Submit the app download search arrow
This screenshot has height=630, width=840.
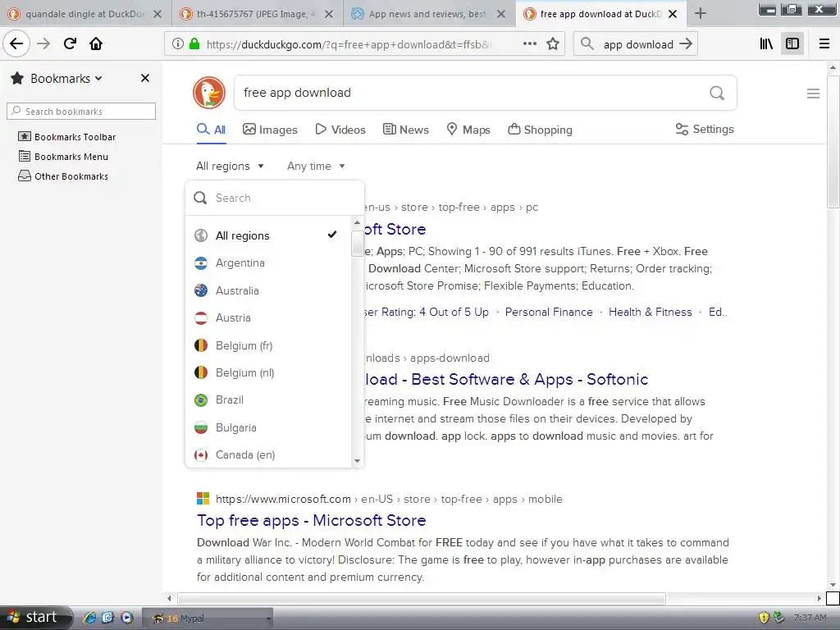686,44
